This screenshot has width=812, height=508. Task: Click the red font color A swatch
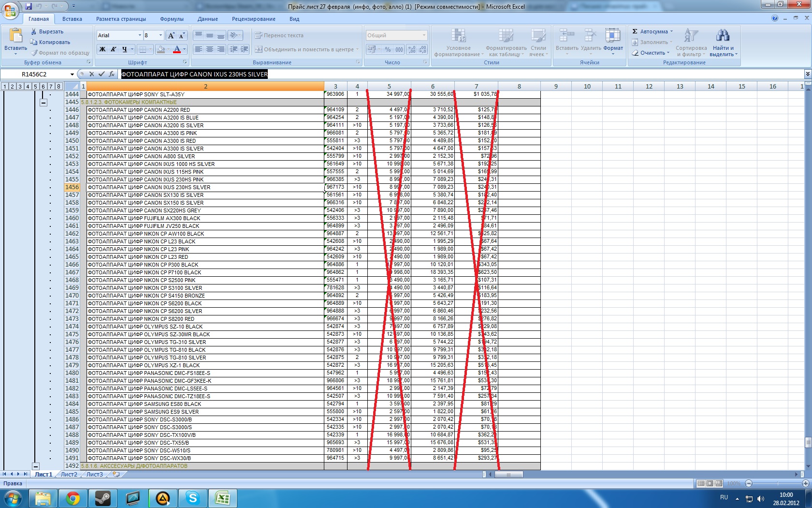coord(176,49)
